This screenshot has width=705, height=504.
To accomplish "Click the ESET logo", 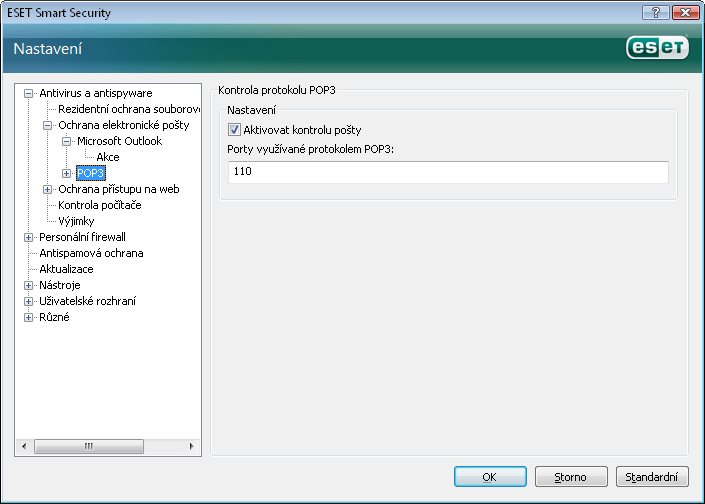I will [x=657, y=47].
